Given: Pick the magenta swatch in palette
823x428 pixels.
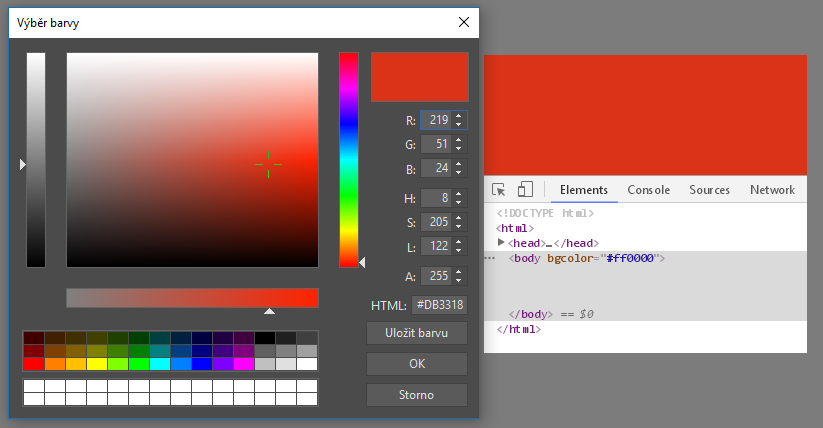Looking at the screenshot, I should pyautogui.click(x=243, y=364).
